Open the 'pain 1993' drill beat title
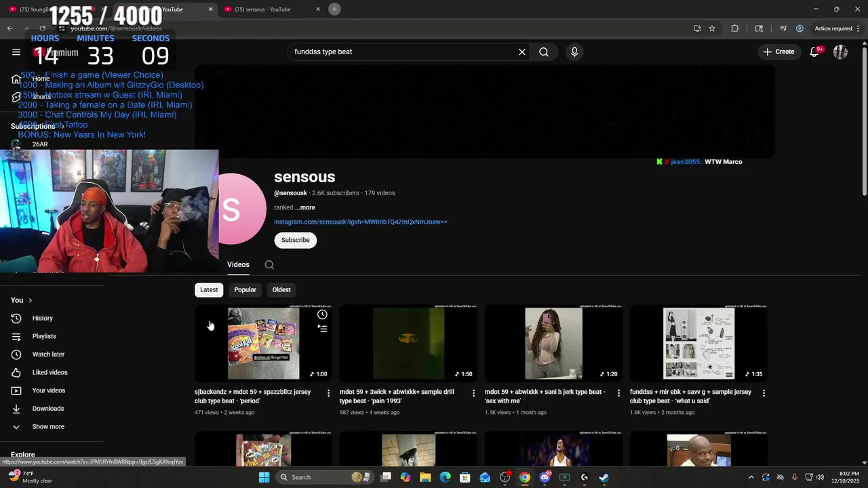This screenshot has height=488, width=868. [397, 396]
